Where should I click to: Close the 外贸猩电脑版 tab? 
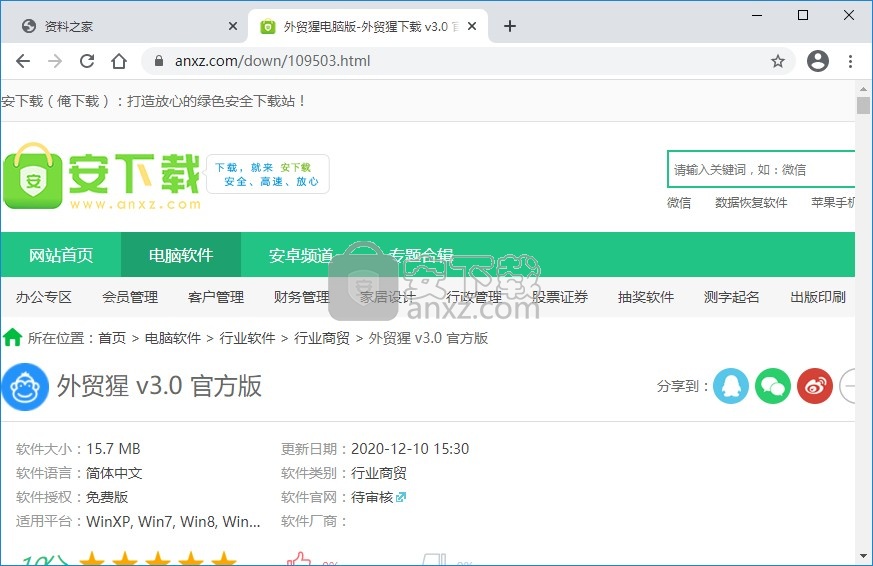pyautogui.click(x=472, y=26)
